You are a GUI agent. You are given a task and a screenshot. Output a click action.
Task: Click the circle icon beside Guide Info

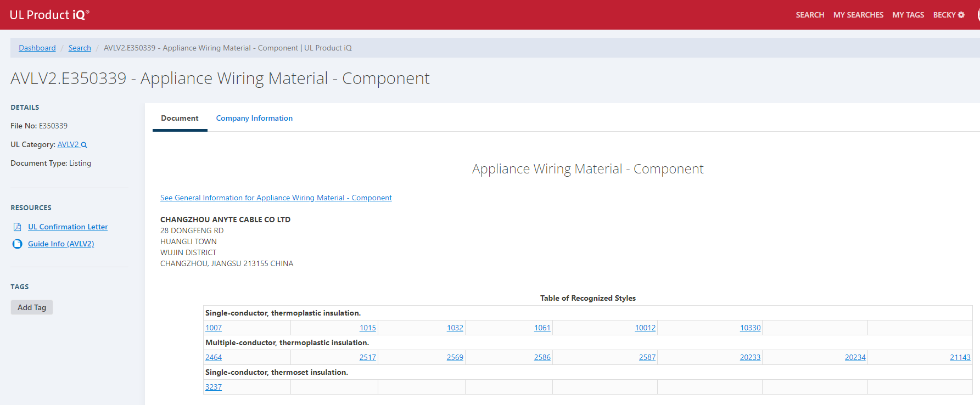pyautogui.click(x=17, y=244)
